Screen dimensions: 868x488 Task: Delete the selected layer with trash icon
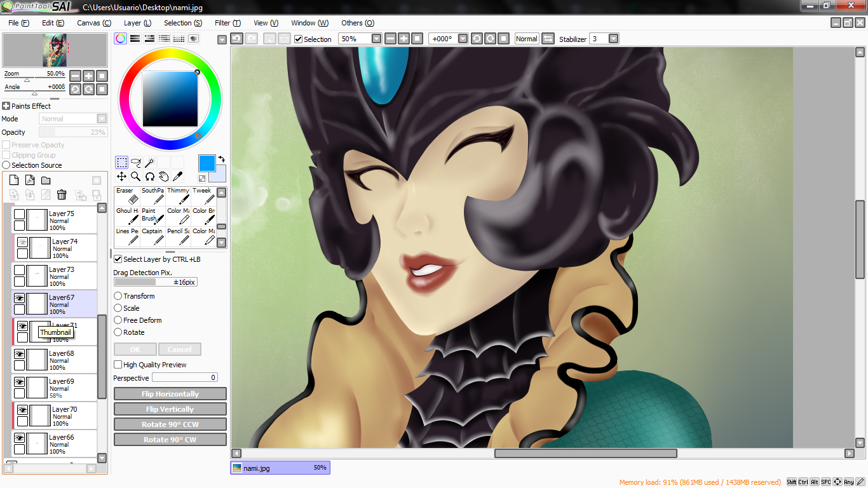tap(62, 194)
